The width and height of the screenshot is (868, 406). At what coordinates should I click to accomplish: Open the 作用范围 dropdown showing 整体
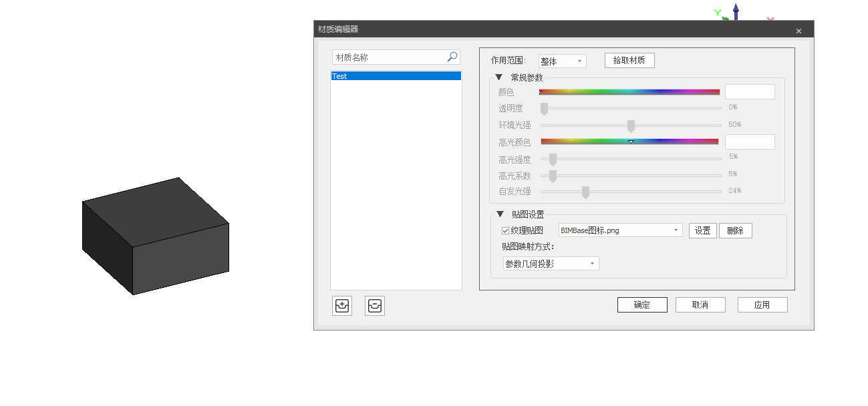point(562,61)
